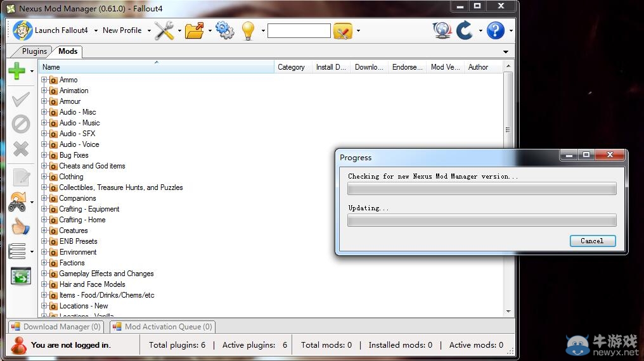644x361 pixels.
Task: Expand the Armour category node
Action: click(44, 101)
